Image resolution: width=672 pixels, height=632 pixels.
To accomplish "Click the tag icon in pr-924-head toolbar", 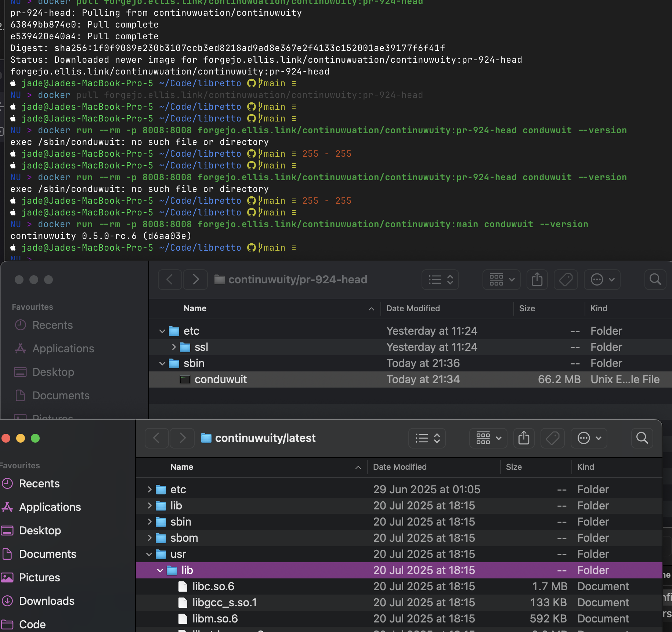I will [566, 279].
